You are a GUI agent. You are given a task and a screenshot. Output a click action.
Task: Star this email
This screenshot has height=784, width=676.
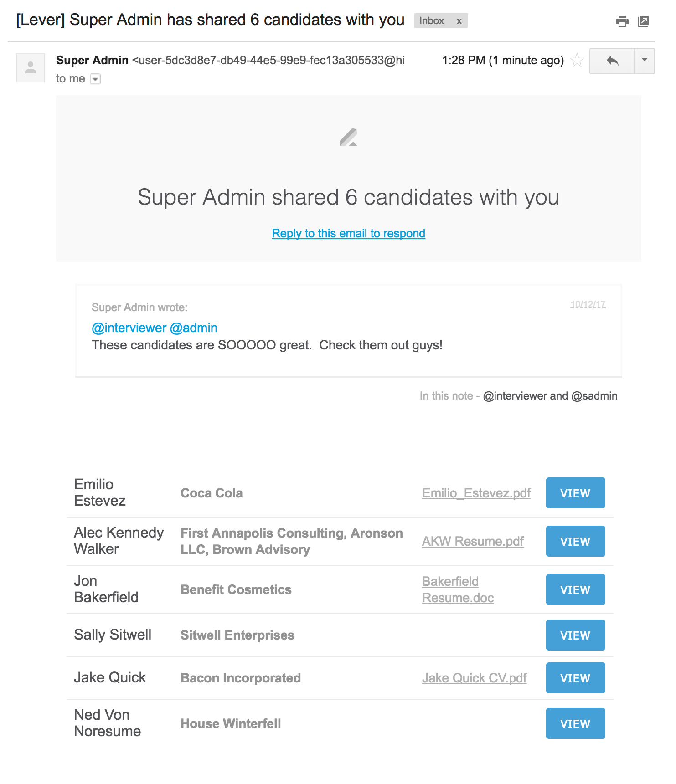point(577,60)
